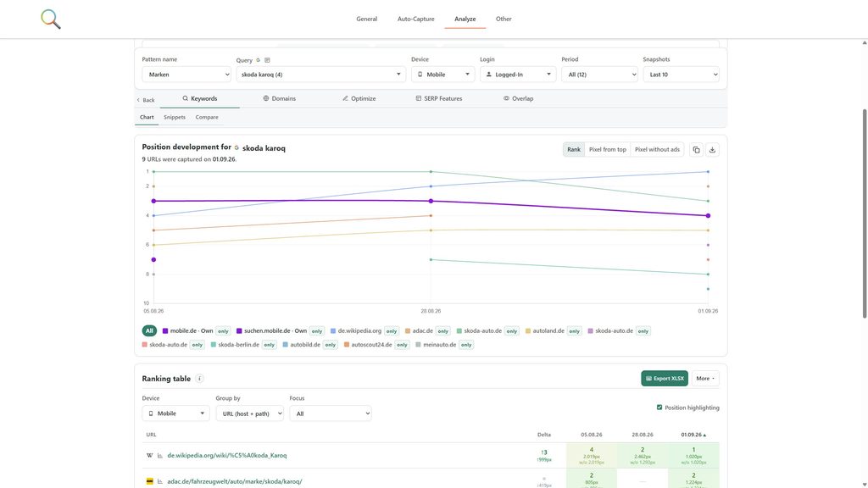This screenshot has height=488, width=868.
Task: Open the Ranking table info icon
Action: coord(199,379)
